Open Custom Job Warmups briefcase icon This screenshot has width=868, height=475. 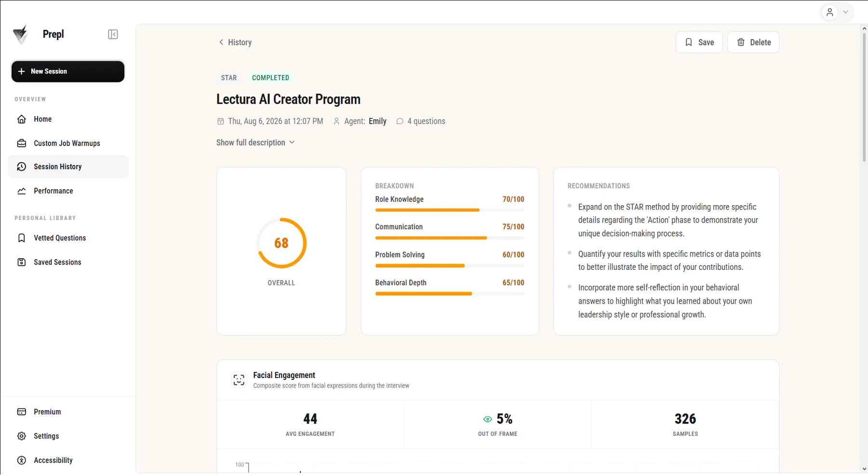click(x=22, y=143)
